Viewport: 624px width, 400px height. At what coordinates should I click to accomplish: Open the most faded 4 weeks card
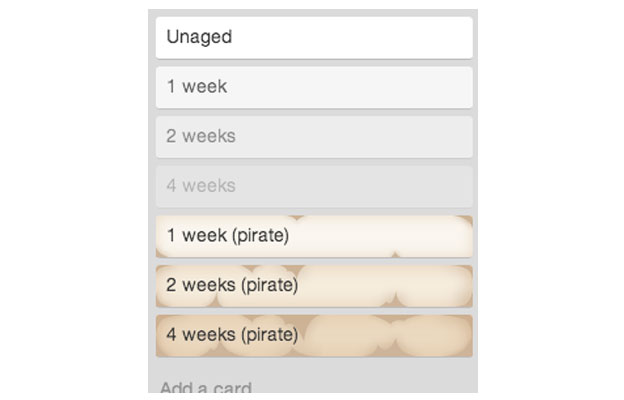[314, 186]
